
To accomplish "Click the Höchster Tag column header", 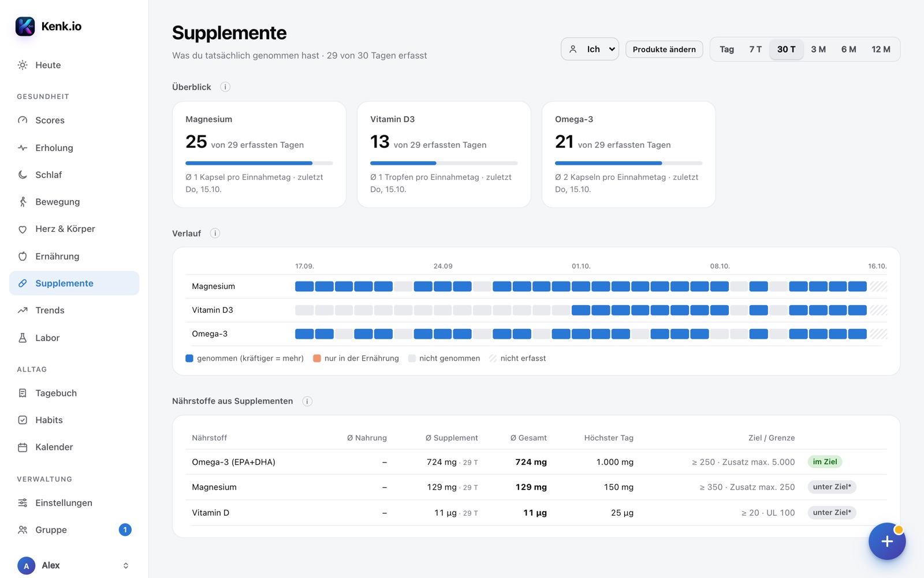I will pyautogui.click(x=609, y=438).
